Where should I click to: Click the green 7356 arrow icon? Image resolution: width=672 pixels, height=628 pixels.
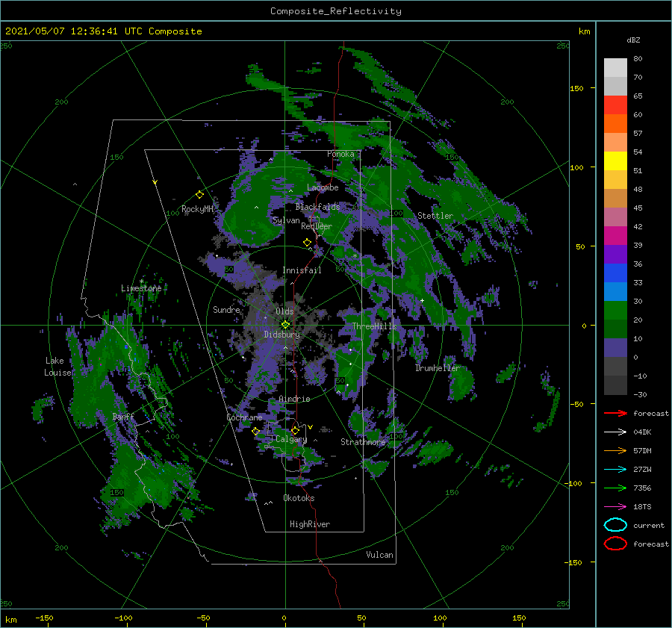[x=615, y=488]
